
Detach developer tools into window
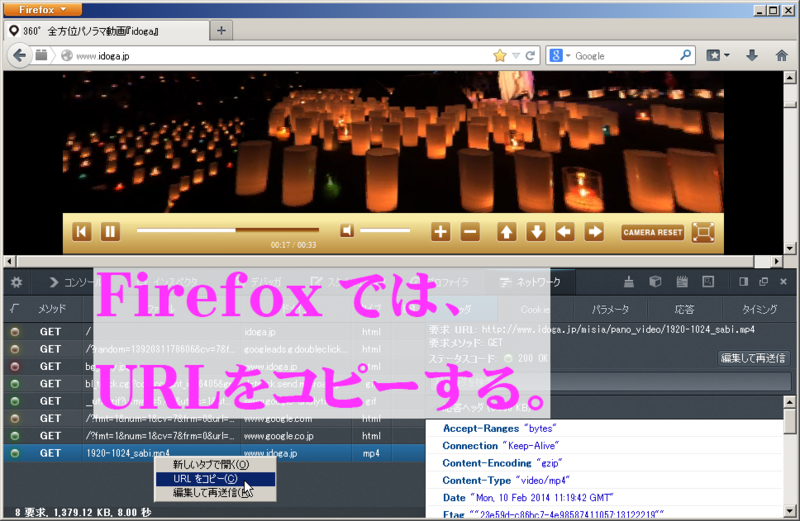tap(764, 282)
